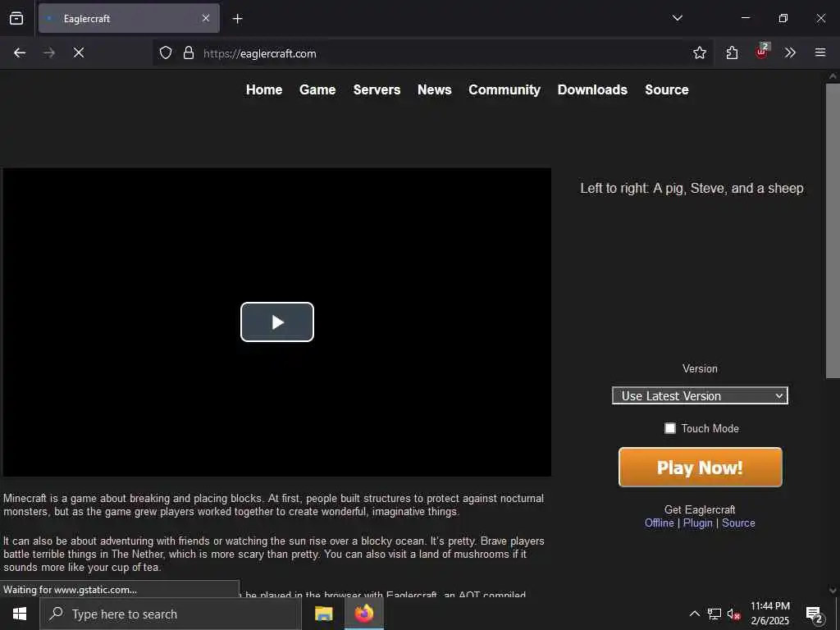Open File Explorer from the taskbar
The height and width of the screenshot is (630, 840).
323,614
